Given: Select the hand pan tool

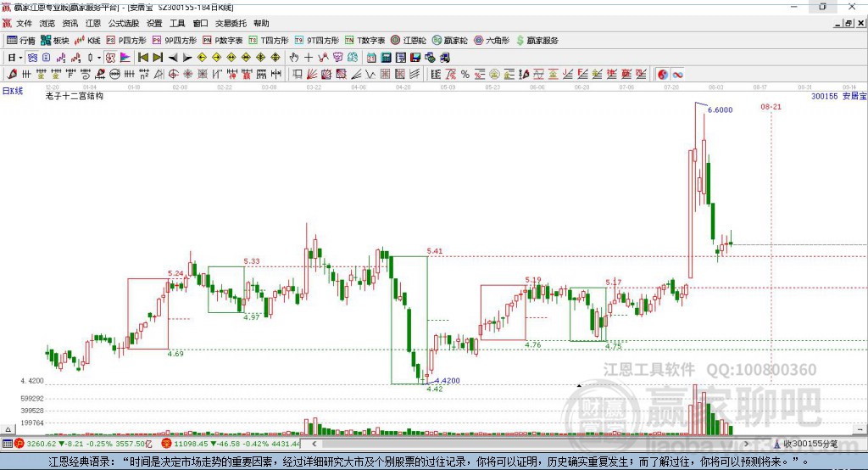Looking at the screenshot, I should click(294, 58).
